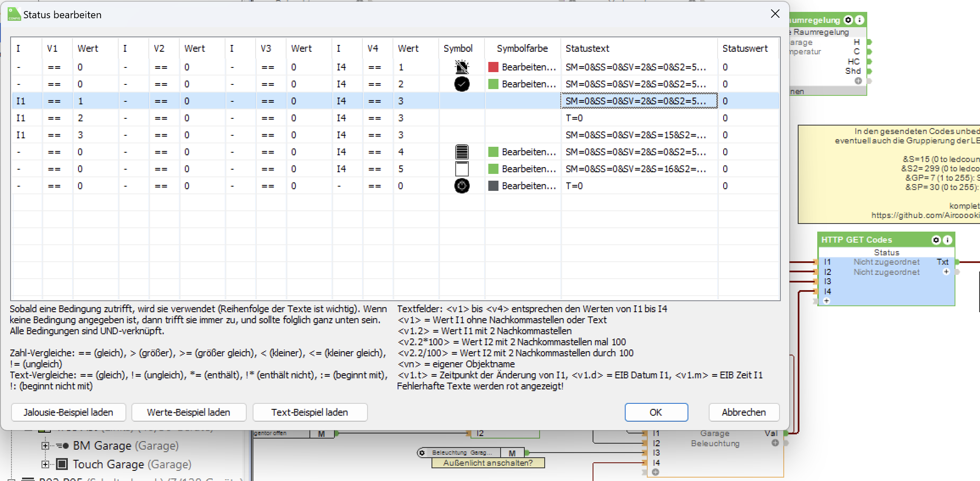Click the M marker next to Beleuchtung Garag...
Screen dimensions: 980x481
pyautogui.click(x=512, y=453)
